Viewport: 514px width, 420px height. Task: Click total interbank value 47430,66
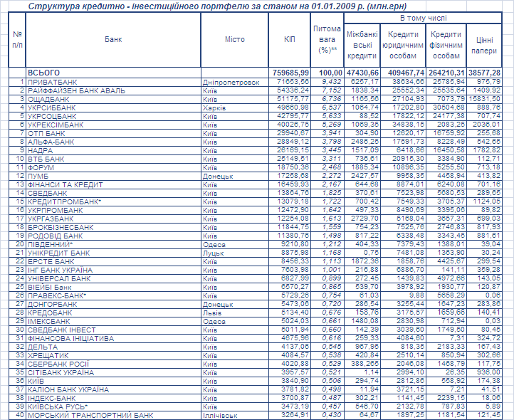[x=362, y=73]
